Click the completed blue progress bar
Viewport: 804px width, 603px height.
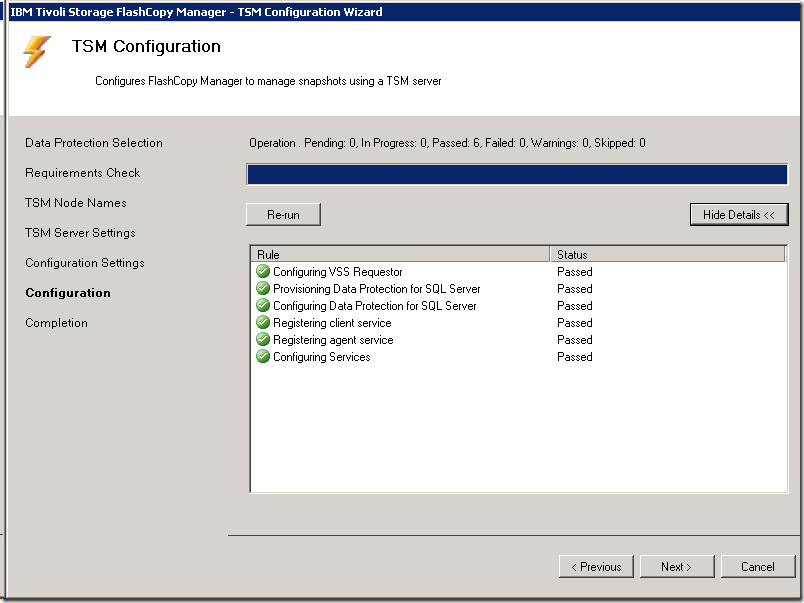(517, 175)
